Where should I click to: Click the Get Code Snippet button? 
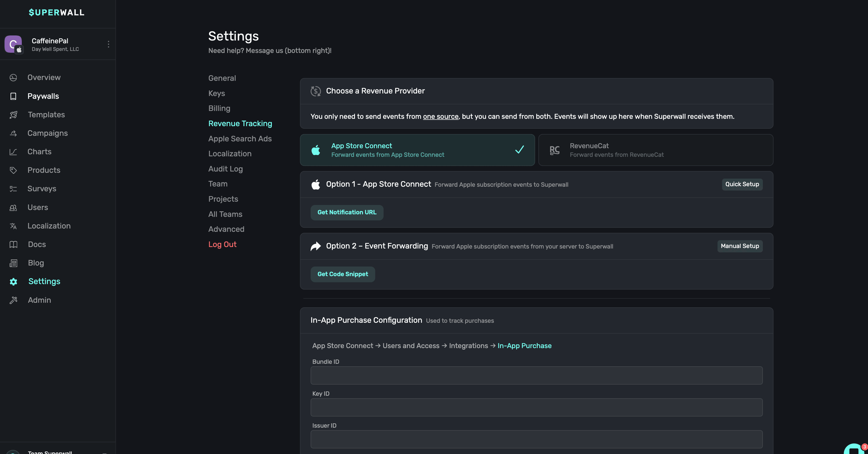coord(342,274)
